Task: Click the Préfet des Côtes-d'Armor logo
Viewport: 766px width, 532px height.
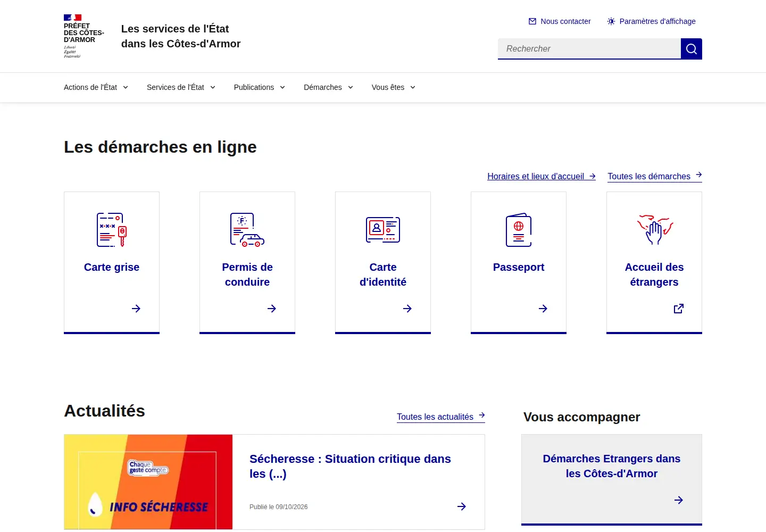Action: coord(84,36)
